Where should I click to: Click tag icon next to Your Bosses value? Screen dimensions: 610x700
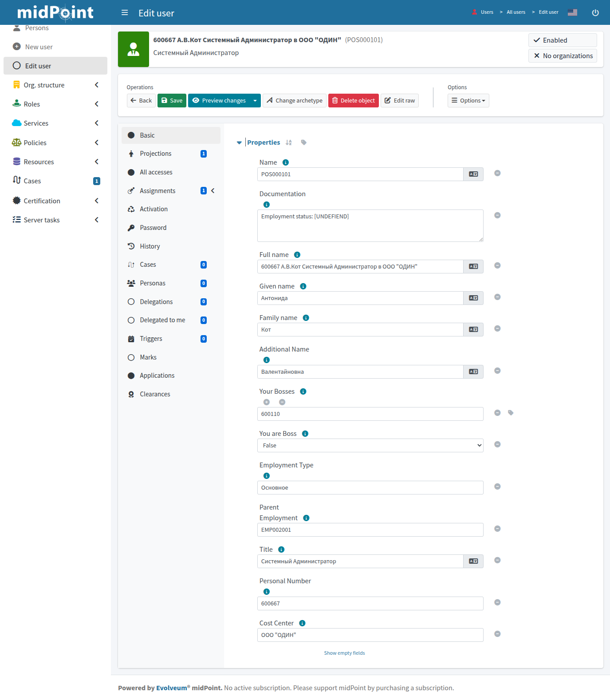coord(511,413)
